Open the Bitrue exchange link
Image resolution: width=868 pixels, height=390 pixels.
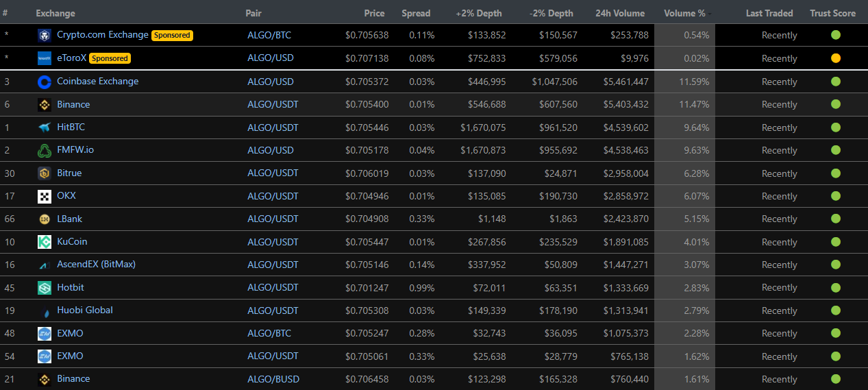(x=69, y=173)
